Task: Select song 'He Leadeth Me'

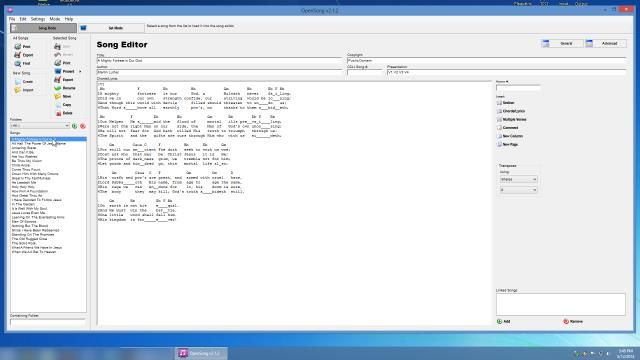Action: tap(24, 182)
